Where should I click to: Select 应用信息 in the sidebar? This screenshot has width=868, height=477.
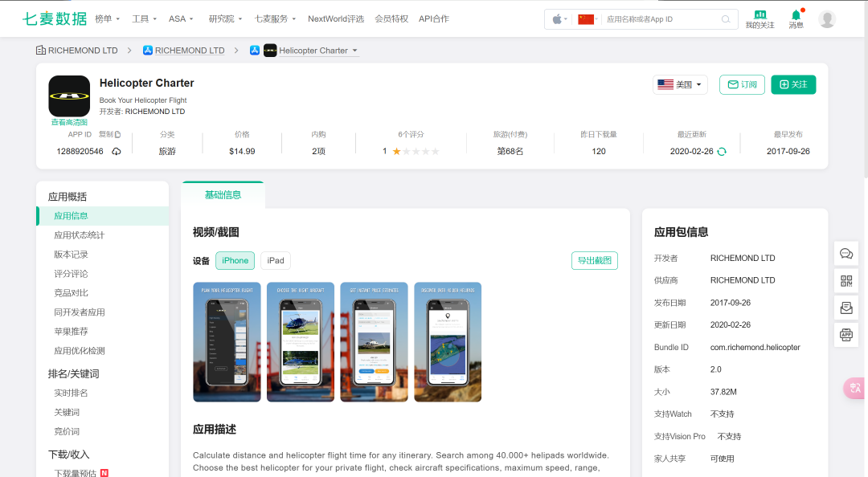tap(102, 216)
